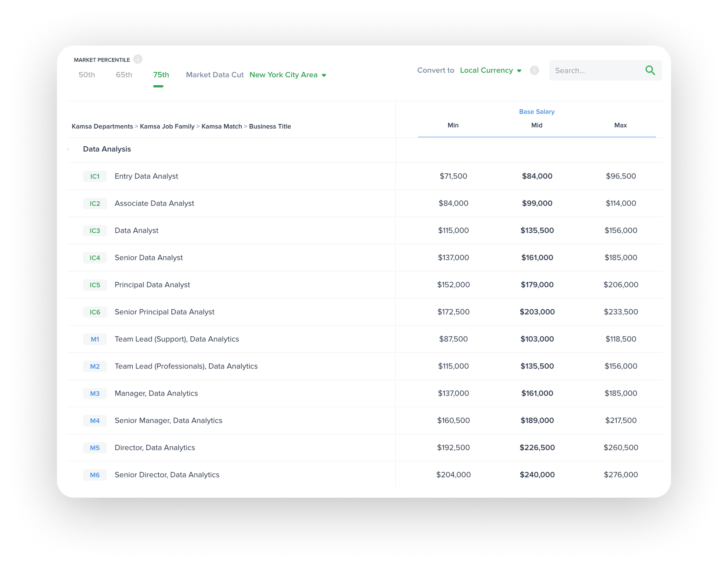
Task: Select the 65th market percentile
Action: (x=124, y=75)
